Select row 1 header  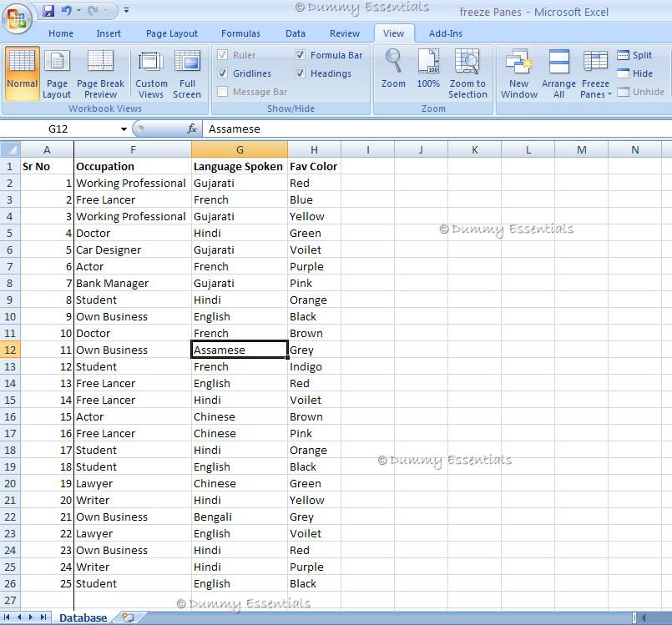10,166
